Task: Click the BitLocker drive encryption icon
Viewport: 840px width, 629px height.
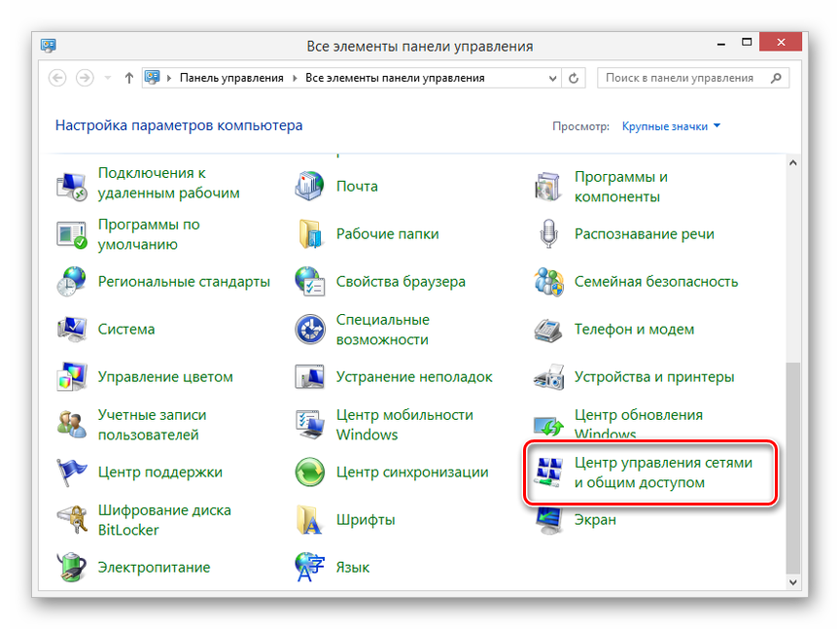Action: [x=71, y=520]
